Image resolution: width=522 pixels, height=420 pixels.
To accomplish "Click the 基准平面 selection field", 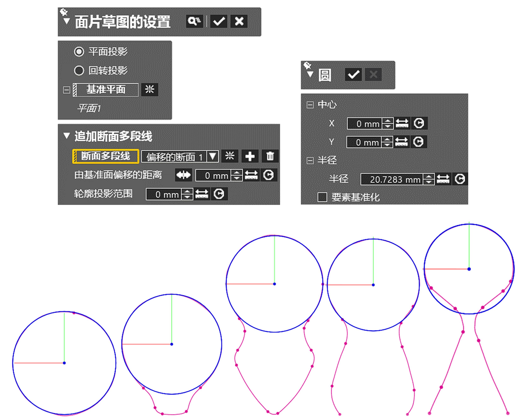I will pyautogui.click(x=106, y=90).
